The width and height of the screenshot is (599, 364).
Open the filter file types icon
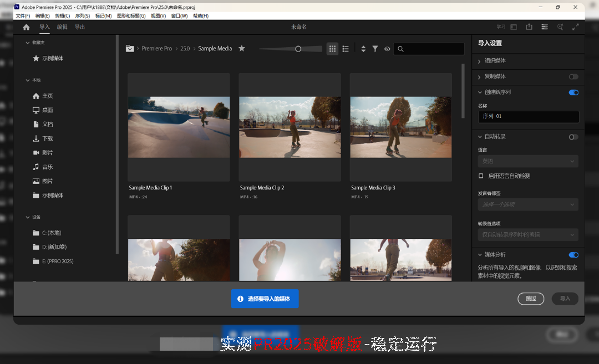click(375, 49)
